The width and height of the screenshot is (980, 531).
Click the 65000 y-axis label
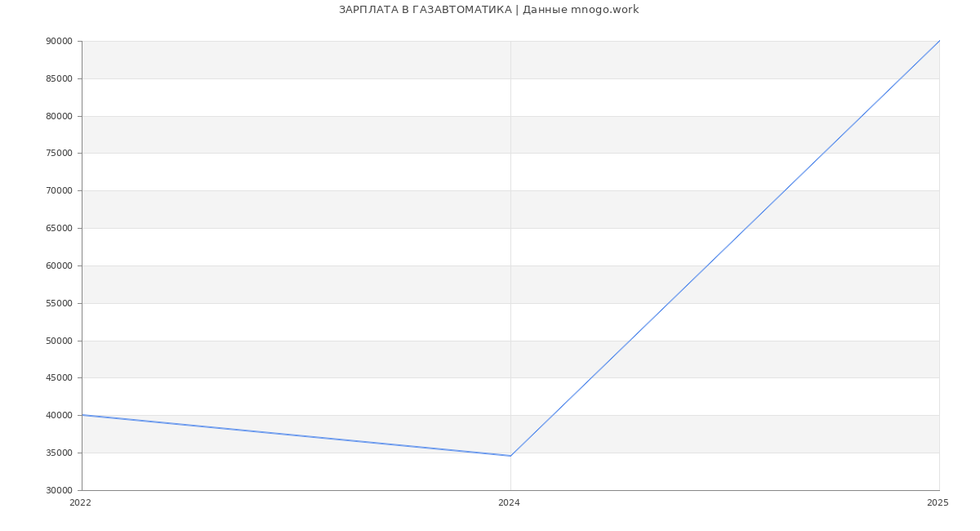coord(59,229)
